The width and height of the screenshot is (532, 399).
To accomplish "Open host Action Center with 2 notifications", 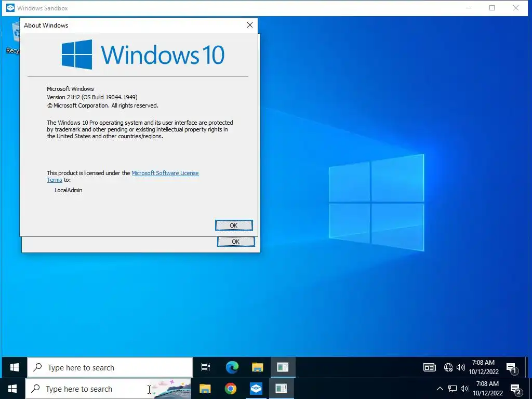I will click(516, 389).
